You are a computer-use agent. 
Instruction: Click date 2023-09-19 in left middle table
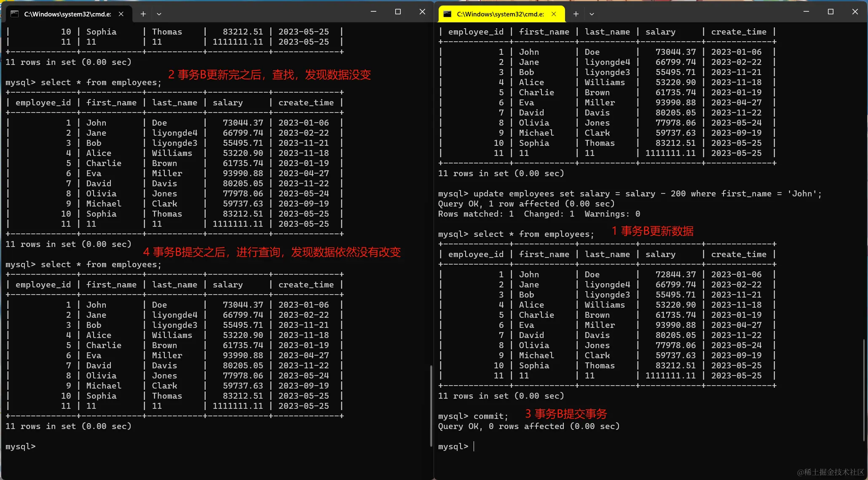click(x=303, y=204)
